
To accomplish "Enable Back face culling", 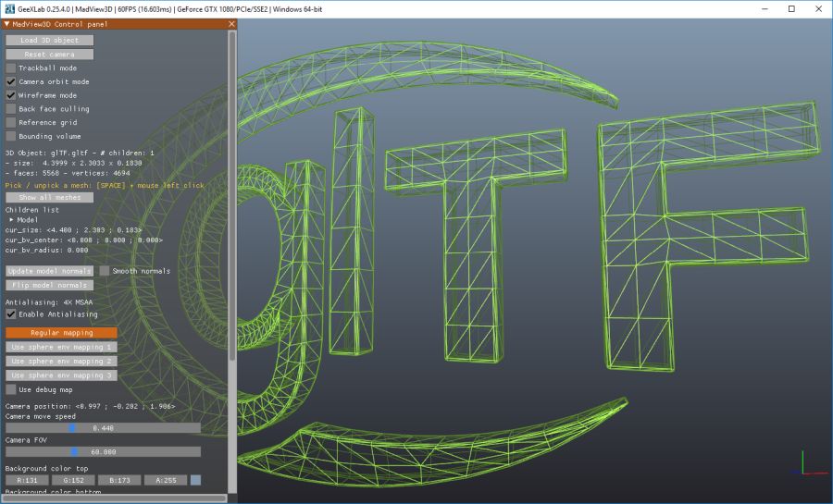I will click(10, 109).
